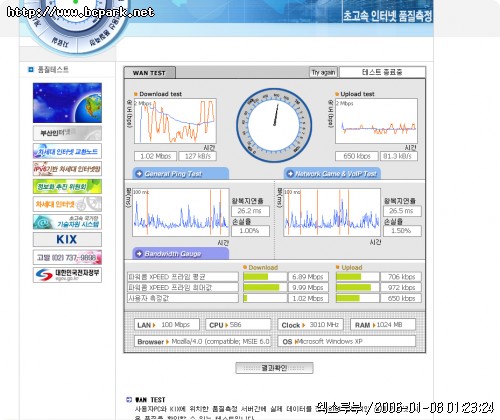Image resolution: width=500 pixels, height=420 pixels.
Task: Click the RAM 1024 MB field
Action: (383, 325)
